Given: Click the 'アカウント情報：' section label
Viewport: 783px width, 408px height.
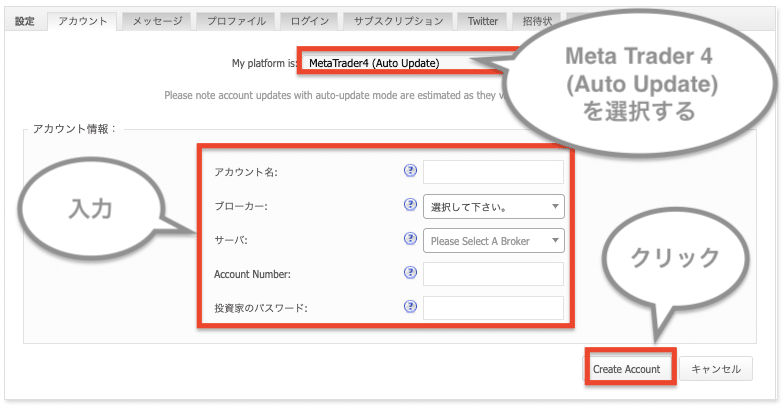Looking at the screenshot, I should pos(75,129).
